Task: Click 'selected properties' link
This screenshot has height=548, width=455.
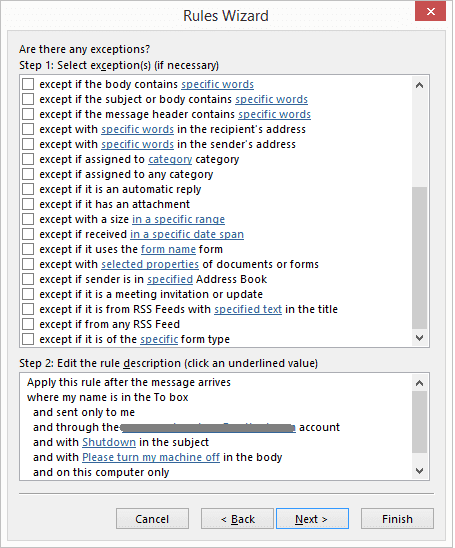Action: tap(150, 264)
